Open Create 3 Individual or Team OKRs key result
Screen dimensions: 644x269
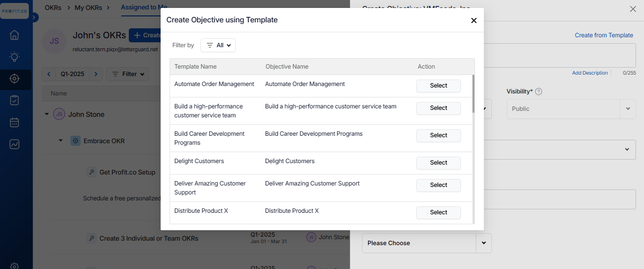(149, 239)
